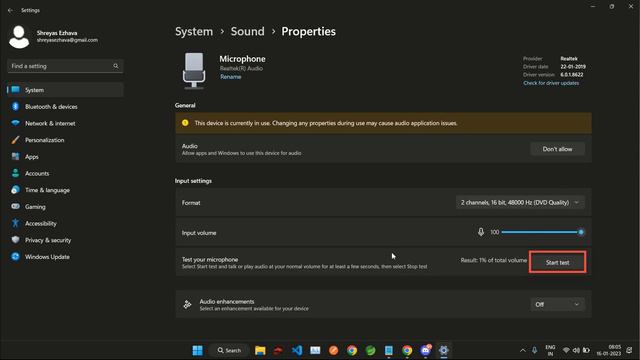Switch the ENG IN input language
This screenshot has height=360, width=640.
coord(550,350)
